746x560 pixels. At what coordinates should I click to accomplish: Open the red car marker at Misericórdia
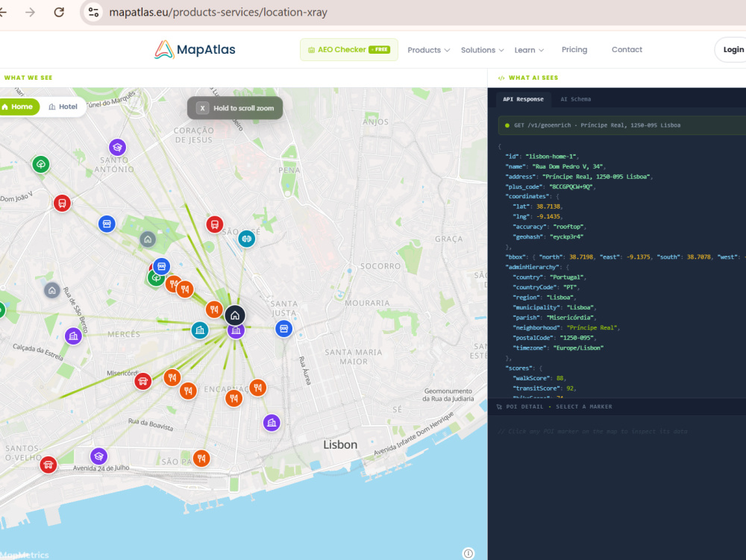coord(142,381)
